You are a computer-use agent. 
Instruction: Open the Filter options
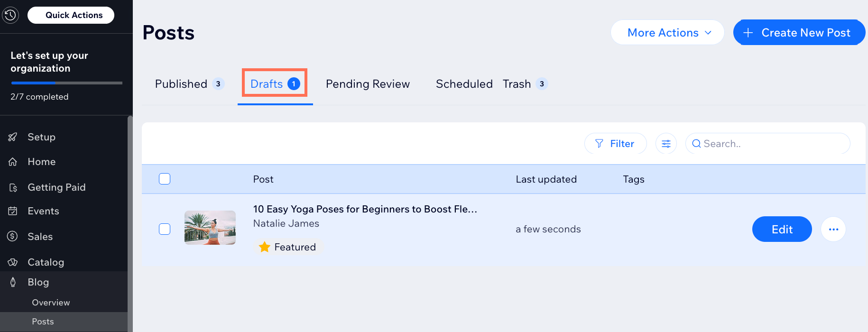615,144
